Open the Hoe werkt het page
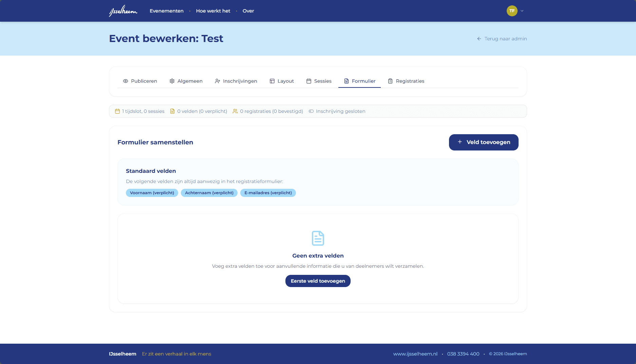 click(213, 11)
